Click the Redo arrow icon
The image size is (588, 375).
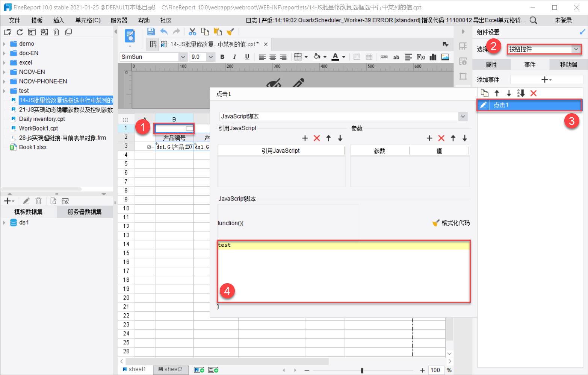(176, 32)
